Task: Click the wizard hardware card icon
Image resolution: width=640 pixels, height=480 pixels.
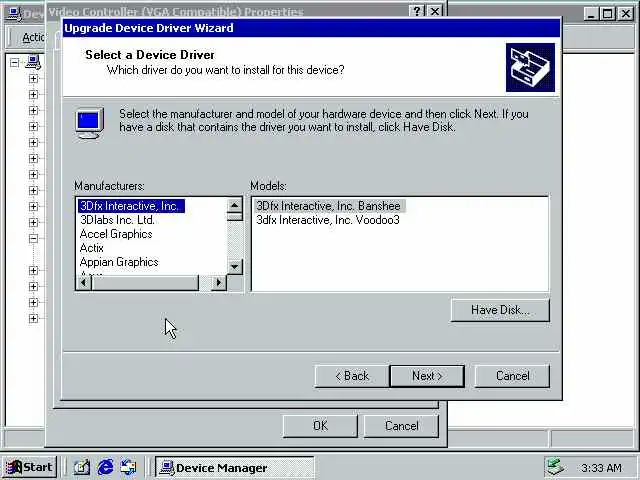Action: pyautogui.click(x=530, y=67)
